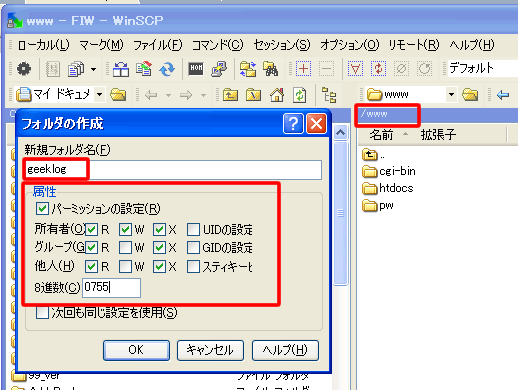This screenshot has height=390, width=518.
Task: Click the キャンセル button
Action: pyautogui.click(x=210, y=350)
